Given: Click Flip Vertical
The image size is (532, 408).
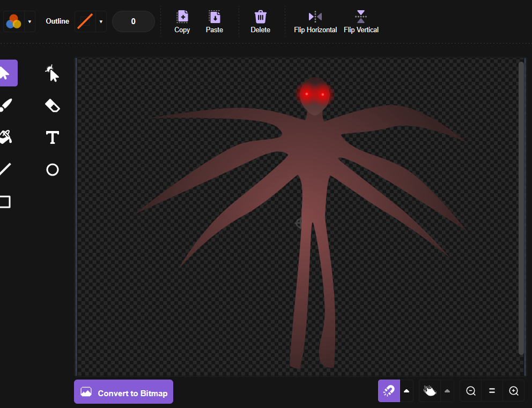Looking at the screenshot, I should click(x=361, y=21).
